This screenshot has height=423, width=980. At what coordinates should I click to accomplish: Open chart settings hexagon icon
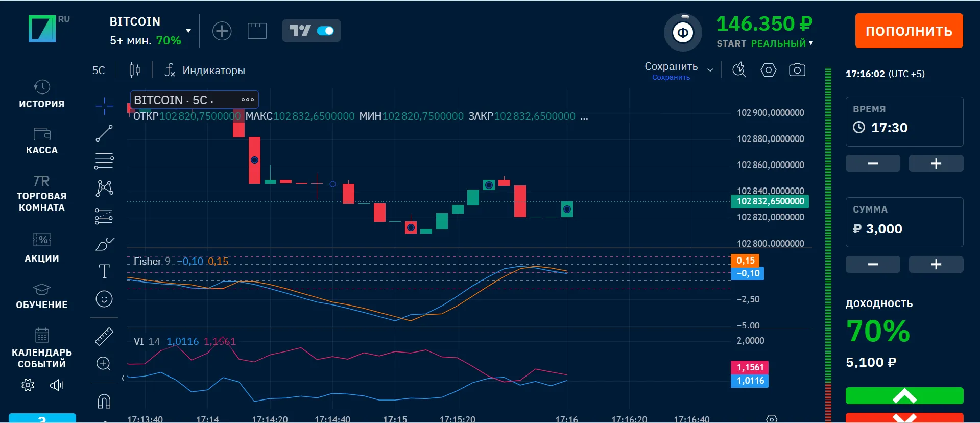coord(768,70)
